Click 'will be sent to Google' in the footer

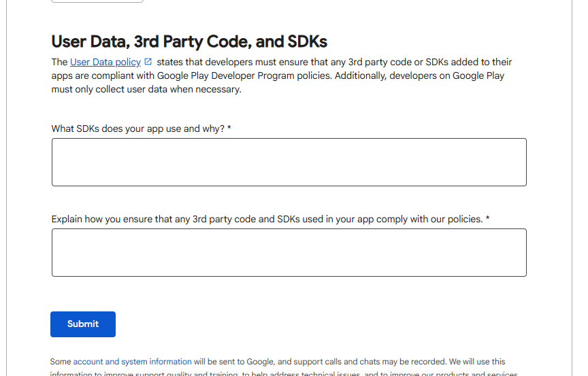(229, 362)
